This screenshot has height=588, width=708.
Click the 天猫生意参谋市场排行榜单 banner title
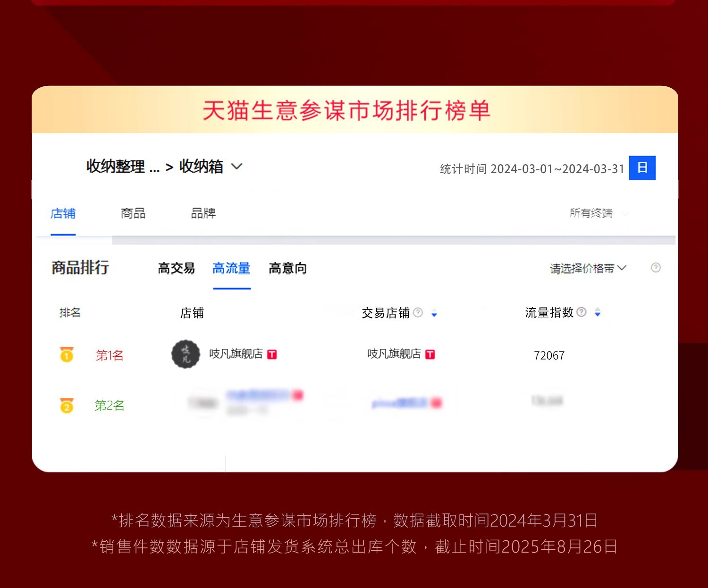(347, 110)
